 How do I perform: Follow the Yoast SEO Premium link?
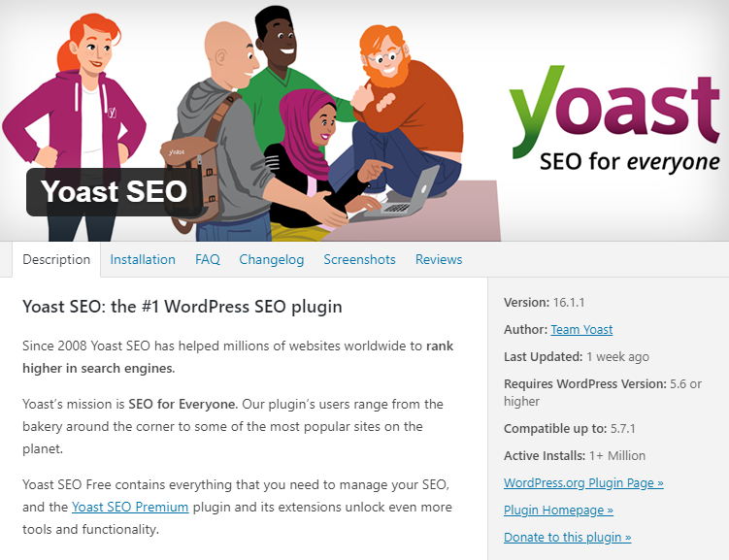[x=130, y=507]
